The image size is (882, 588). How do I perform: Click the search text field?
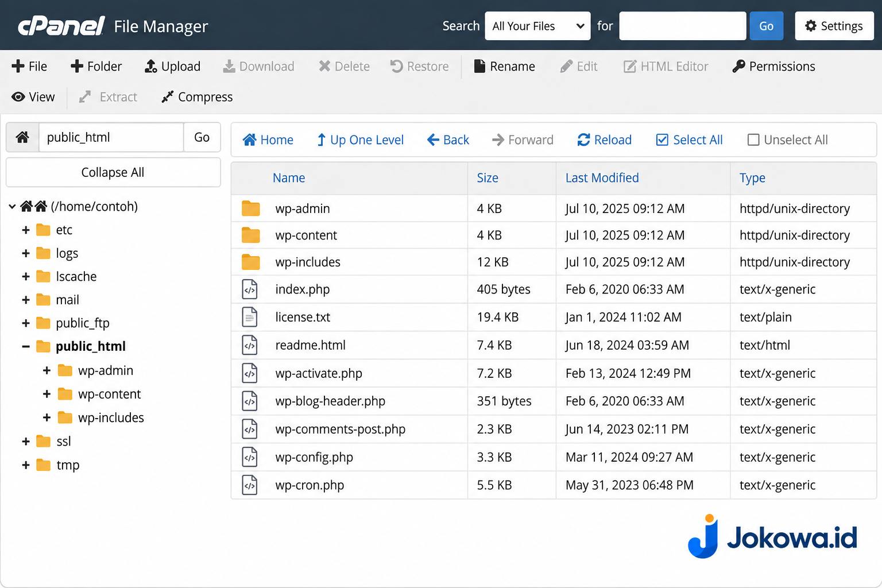pyautogui.click(x=682, y=26)
